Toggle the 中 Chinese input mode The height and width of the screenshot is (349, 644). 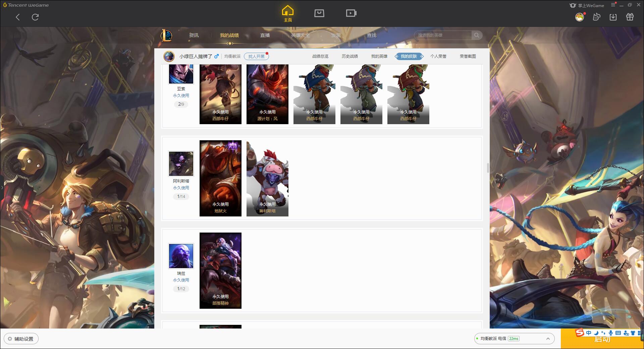pyautogui.click(x=588, y=333)
